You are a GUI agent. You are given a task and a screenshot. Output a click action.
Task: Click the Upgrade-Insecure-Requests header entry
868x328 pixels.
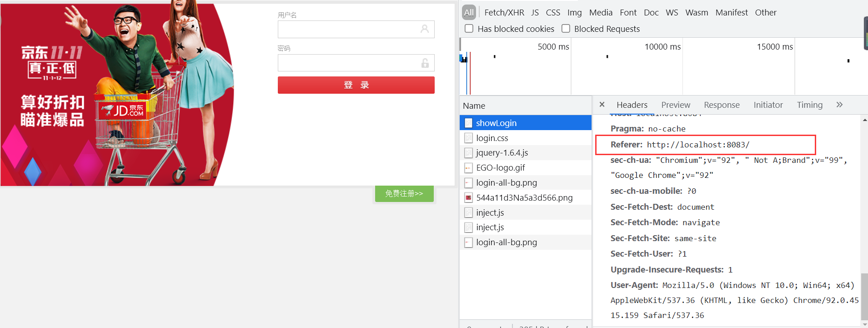(x=672, y=270)
